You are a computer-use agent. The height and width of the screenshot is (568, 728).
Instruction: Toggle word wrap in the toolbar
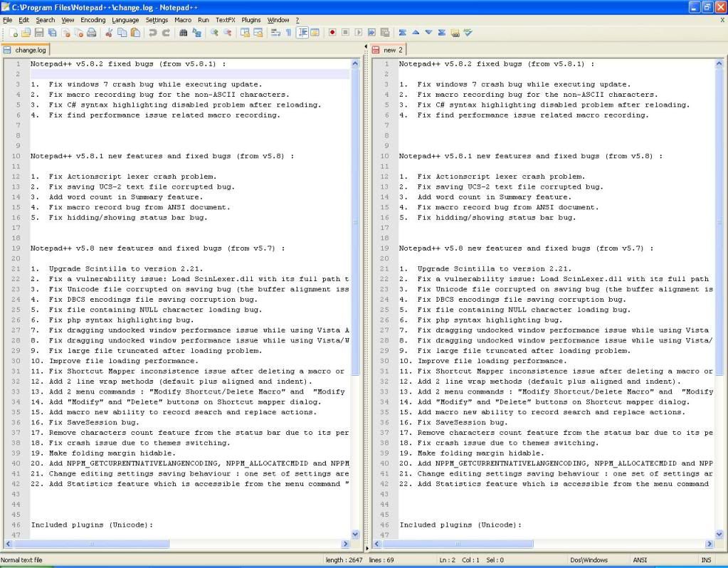[x=275, y=33]
